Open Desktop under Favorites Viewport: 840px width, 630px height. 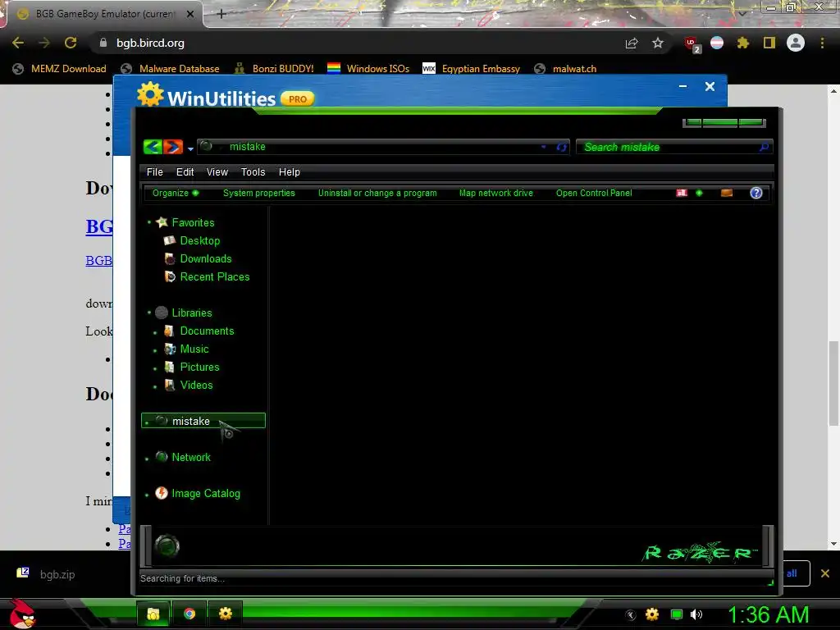200,240
